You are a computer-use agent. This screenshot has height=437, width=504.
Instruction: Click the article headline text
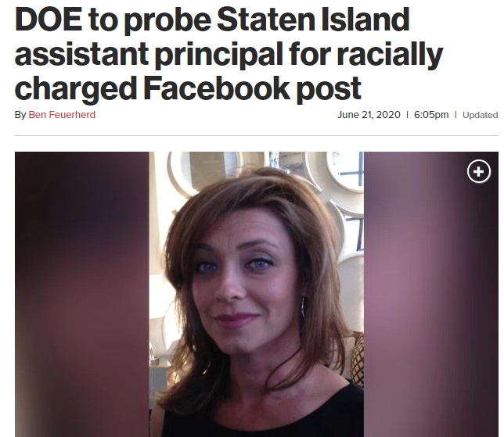(229, 53)
